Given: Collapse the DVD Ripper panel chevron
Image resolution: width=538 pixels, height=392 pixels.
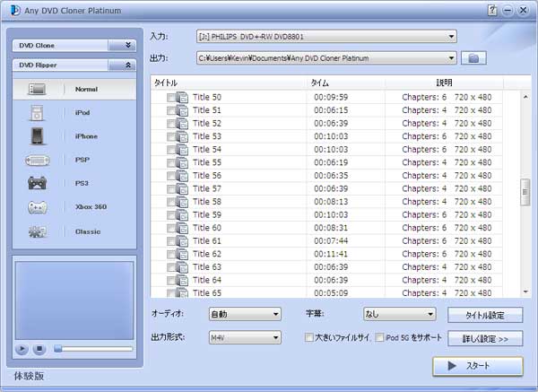Looking at the screenshot, I should [x=128, y=65].
